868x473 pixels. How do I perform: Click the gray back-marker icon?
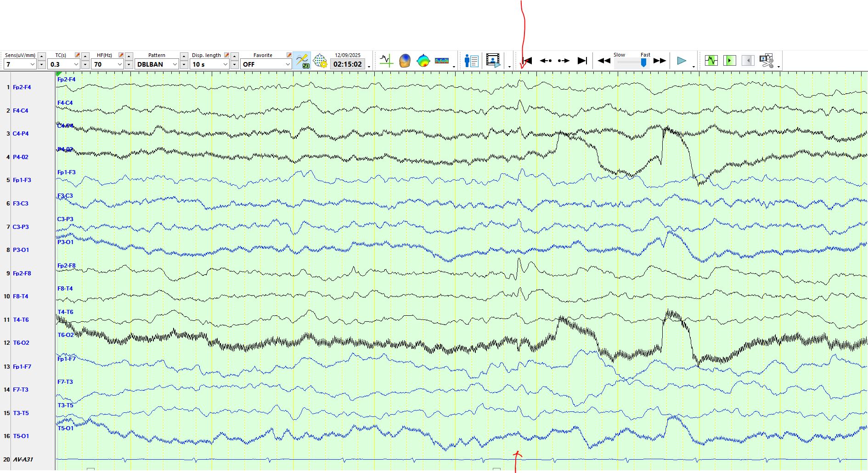748,61
